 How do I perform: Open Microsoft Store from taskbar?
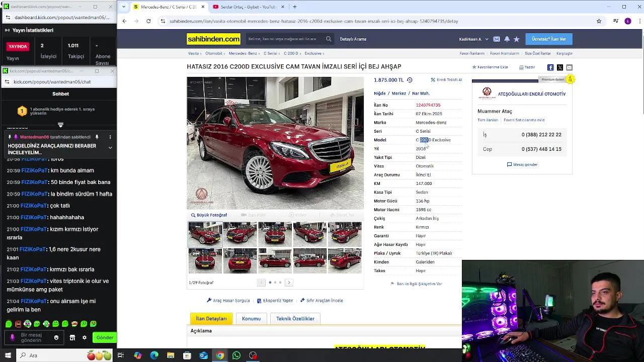pos(187,355)
